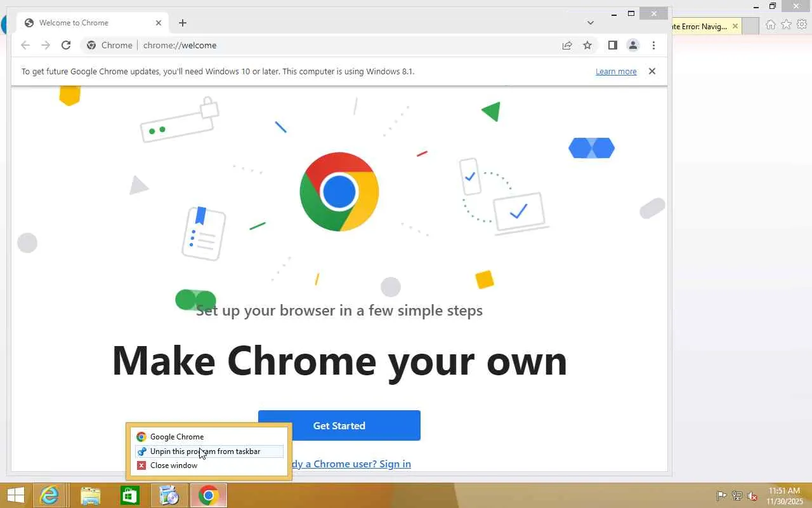The height and width of the screenshot is (508, 812).
Task: Close the Internet Explorer window
Action: coord(796,6)
